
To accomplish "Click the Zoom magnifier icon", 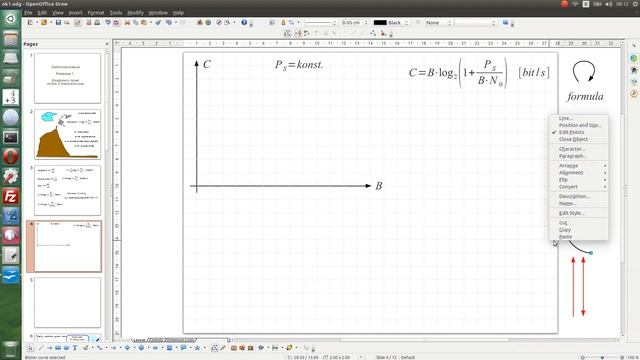I will pos(227,22).
